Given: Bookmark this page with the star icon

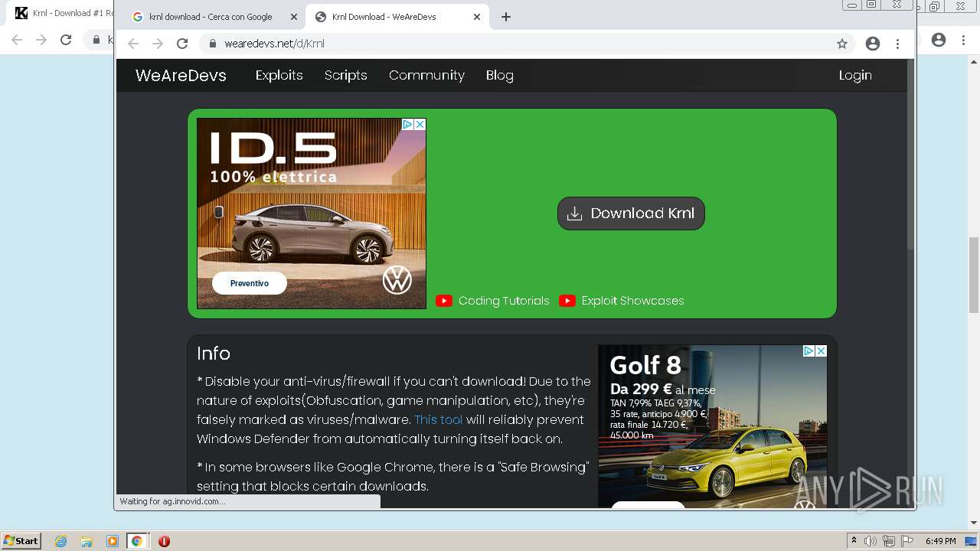Looking at the screenshot, I should click(842, 44).
